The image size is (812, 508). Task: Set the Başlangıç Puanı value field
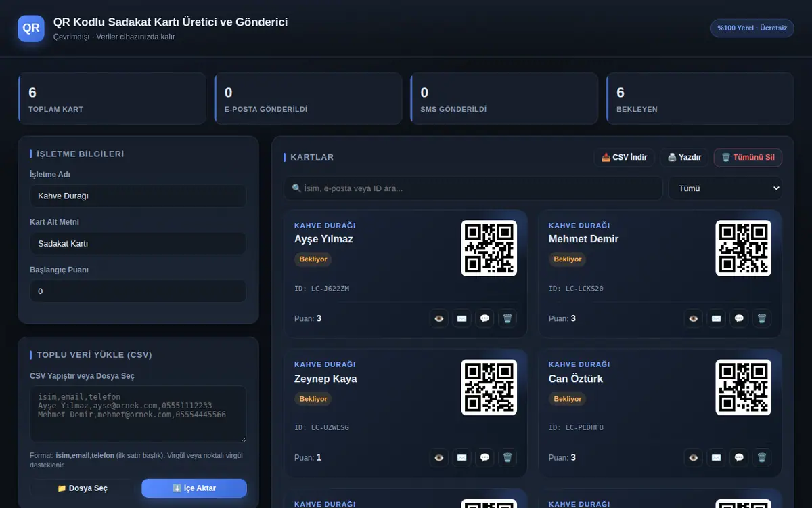(x=138, y=291)
